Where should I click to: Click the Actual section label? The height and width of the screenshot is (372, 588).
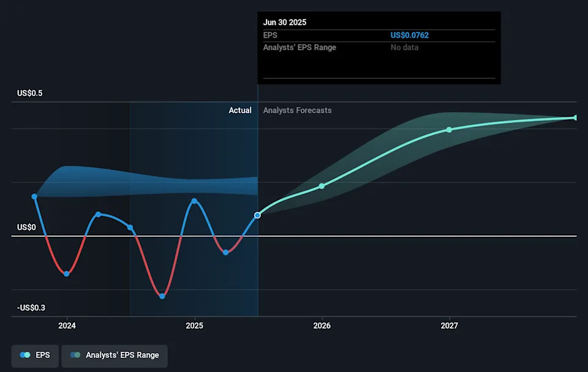(240, 110)
